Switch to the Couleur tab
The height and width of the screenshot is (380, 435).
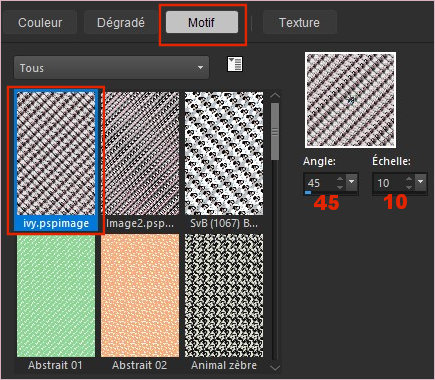coord(40,23)
